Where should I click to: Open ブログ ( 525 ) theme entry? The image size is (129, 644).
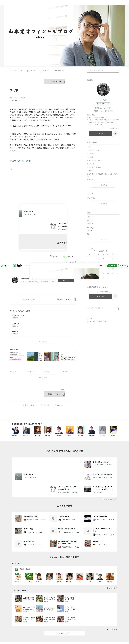pos(92,198)
